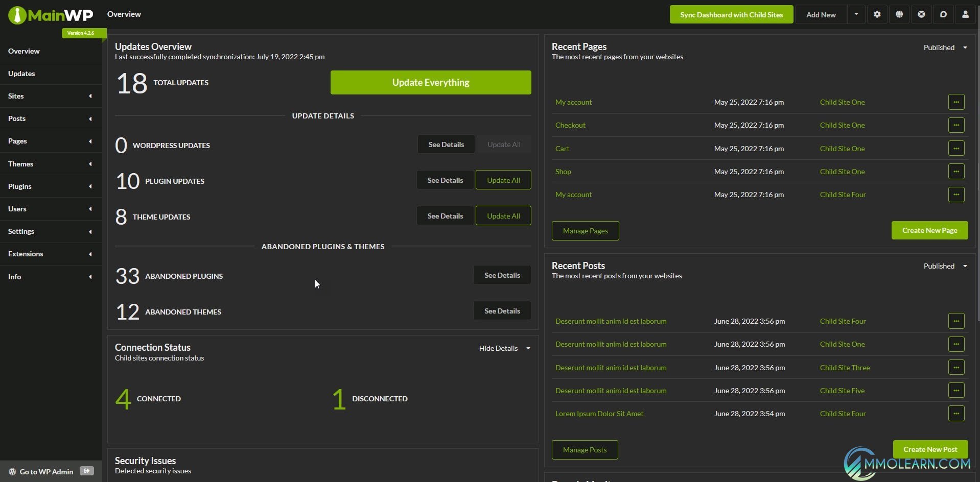
Task: Open Updates in sidebar
Action: pyautogui.click(x=51, y=74)
